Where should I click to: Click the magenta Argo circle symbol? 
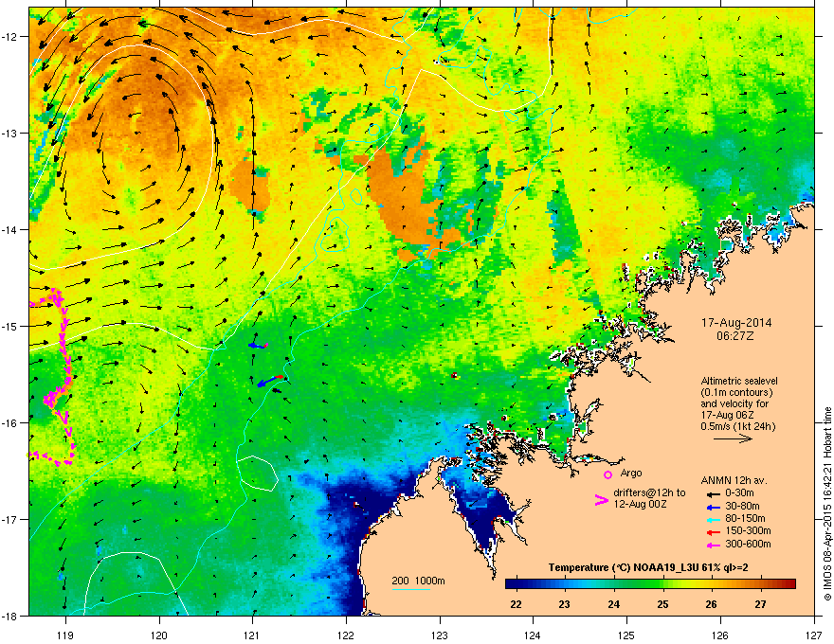pyautogui.click(x=607, y=474)
